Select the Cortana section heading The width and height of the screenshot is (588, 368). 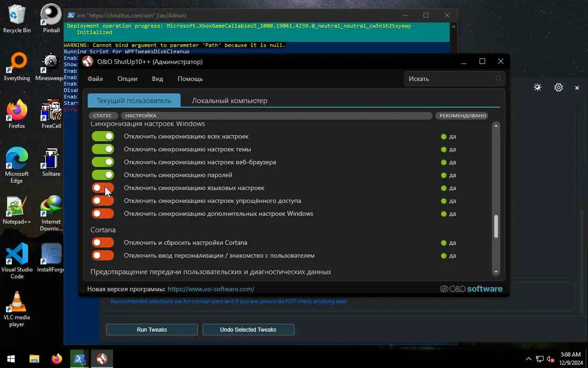[x=103, y=230]
